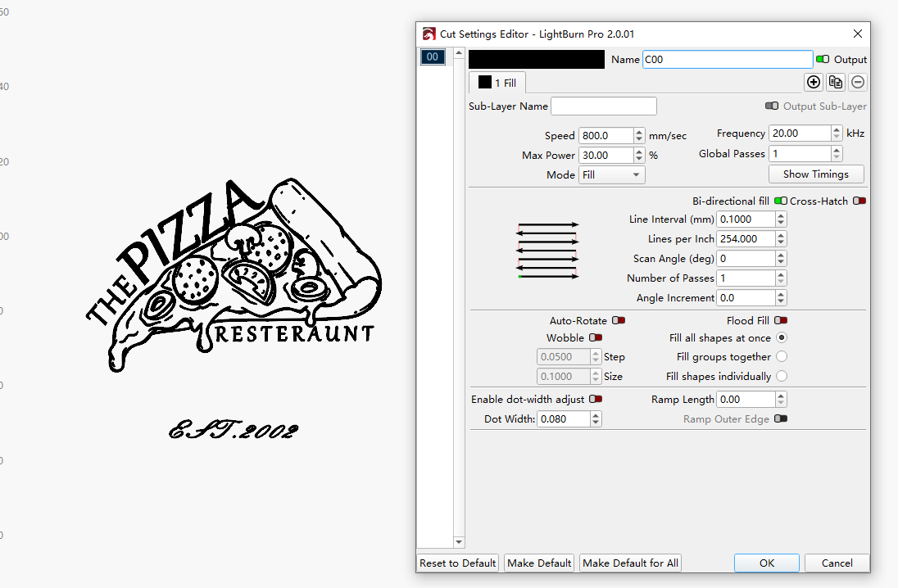Toggle Ramp Outer Edge switch
898x588 pixels.
[781, 418]
